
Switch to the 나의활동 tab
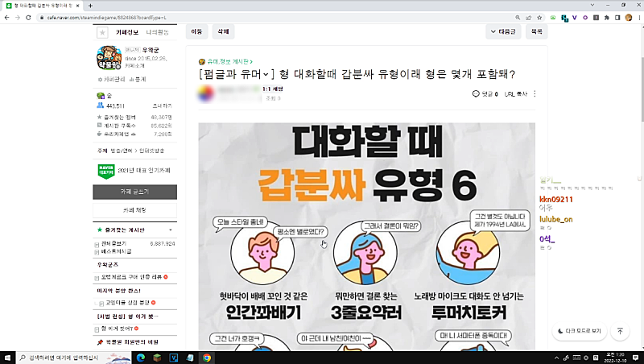(158, 32)
